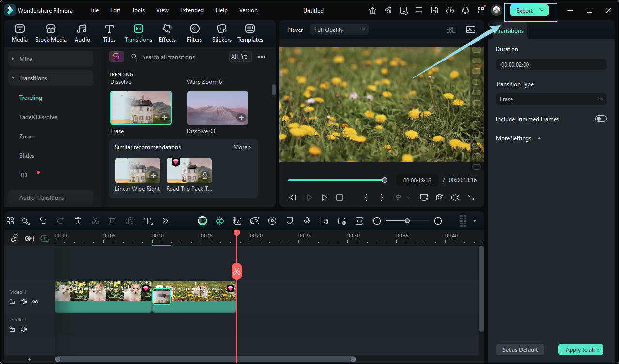Viewport: 619px width, 364px height.
Task: Switch to the Stock Media tab
Action: click(51, 33)
